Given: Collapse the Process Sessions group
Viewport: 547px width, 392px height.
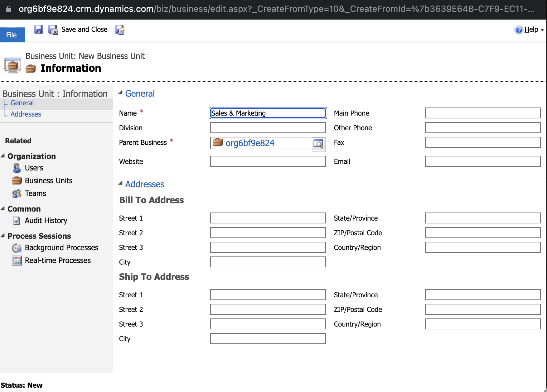Looking at the screenshot, I should tap(3, 236).
